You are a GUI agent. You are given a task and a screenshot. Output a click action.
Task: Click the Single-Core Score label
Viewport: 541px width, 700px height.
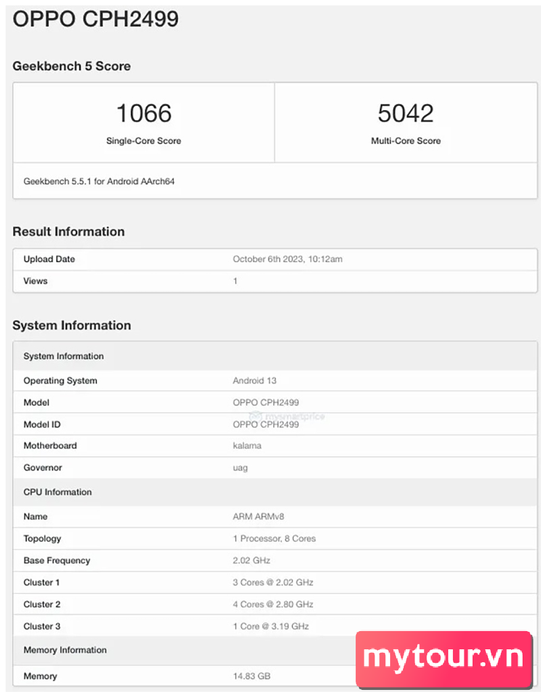[144, 141]
